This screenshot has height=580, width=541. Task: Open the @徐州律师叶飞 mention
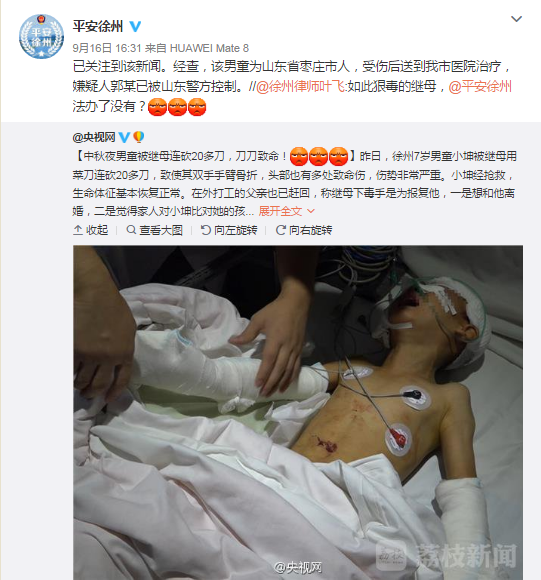tap(300, 87)
